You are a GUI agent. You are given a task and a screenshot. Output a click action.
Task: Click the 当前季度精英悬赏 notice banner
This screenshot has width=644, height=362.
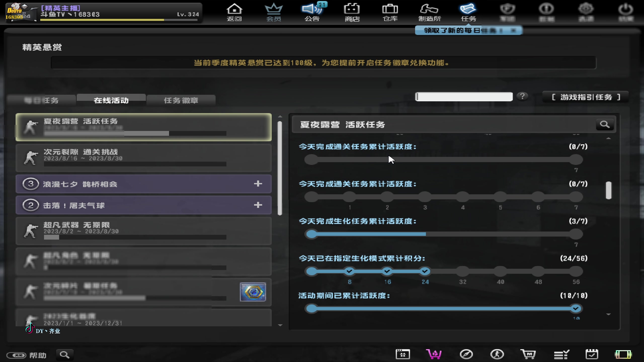click(x=324, y=63)
